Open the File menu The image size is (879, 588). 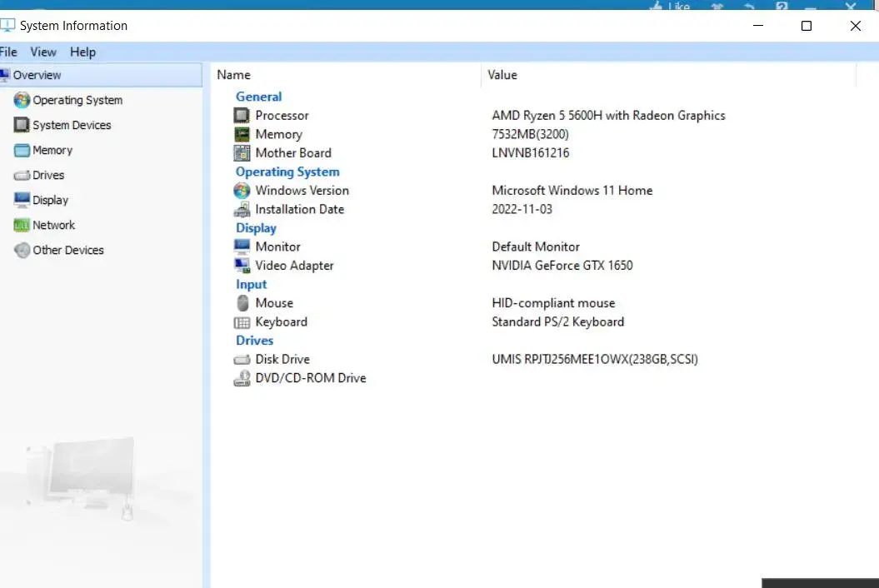coord(9,52)
